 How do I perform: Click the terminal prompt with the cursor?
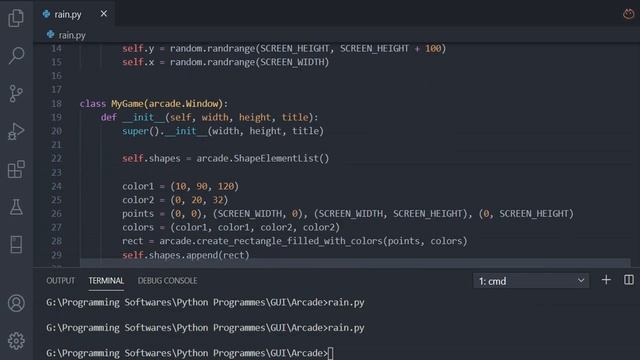tap(190, 353)
